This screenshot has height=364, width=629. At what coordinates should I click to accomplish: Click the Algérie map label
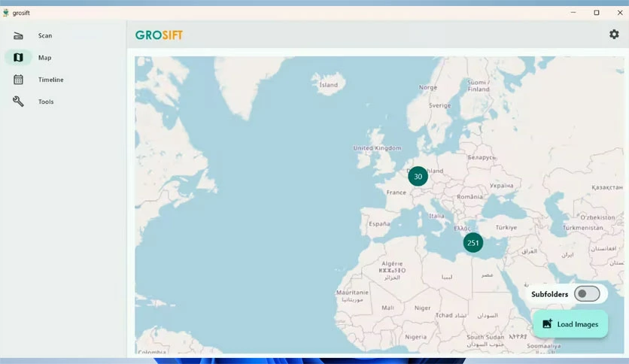(392, 264)
